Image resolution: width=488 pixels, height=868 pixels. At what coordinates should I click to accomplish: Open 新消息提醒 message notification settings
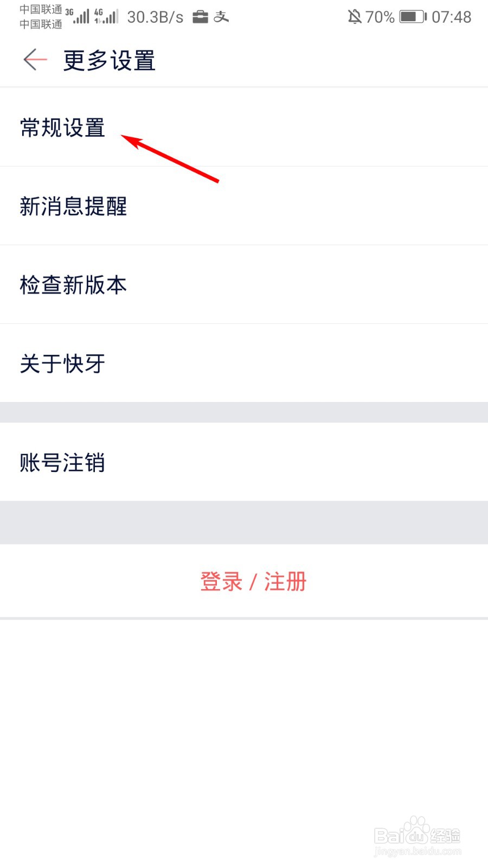[x=73, y=207]
